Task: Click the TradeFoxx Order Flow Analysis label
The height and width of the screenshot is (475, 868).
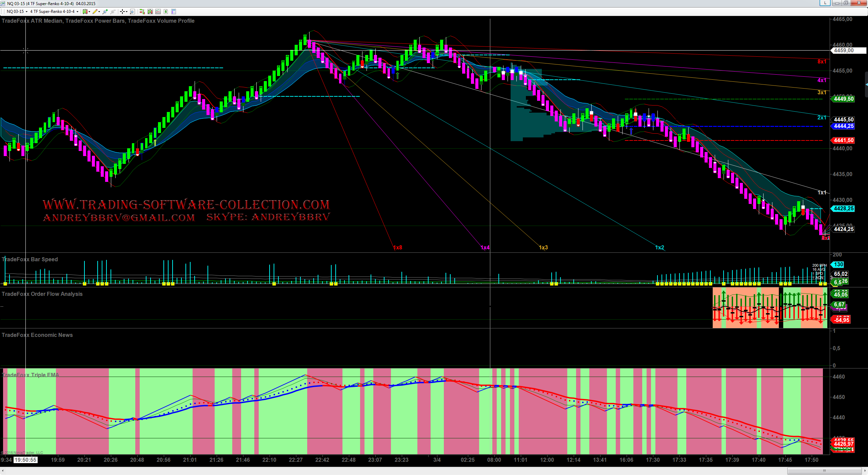Action: tap(42, 294)
